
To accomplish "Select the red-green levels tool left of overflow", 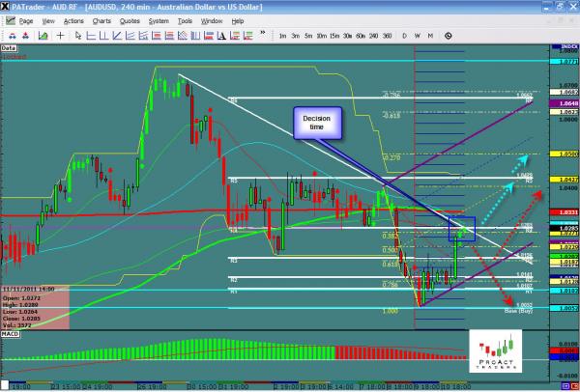I will (x=235, y=36).
